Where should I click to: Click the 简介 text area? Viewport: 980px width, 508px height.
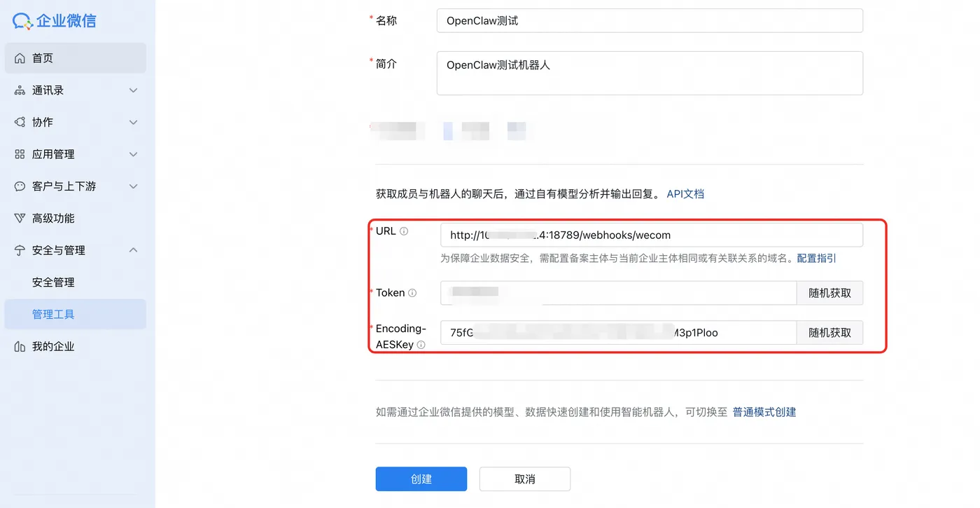tap(650, 73)
